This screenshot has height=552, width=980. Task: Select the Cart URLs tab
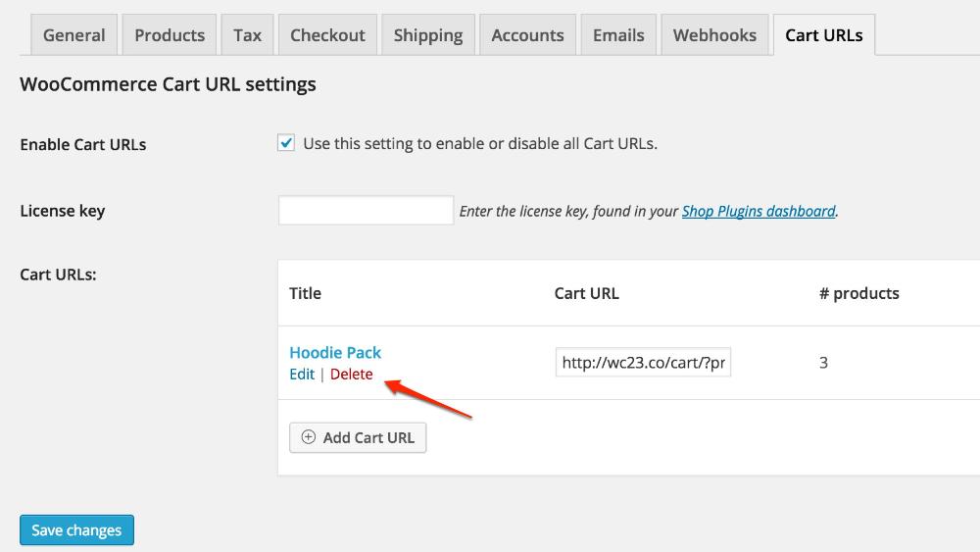pos(824,35)
